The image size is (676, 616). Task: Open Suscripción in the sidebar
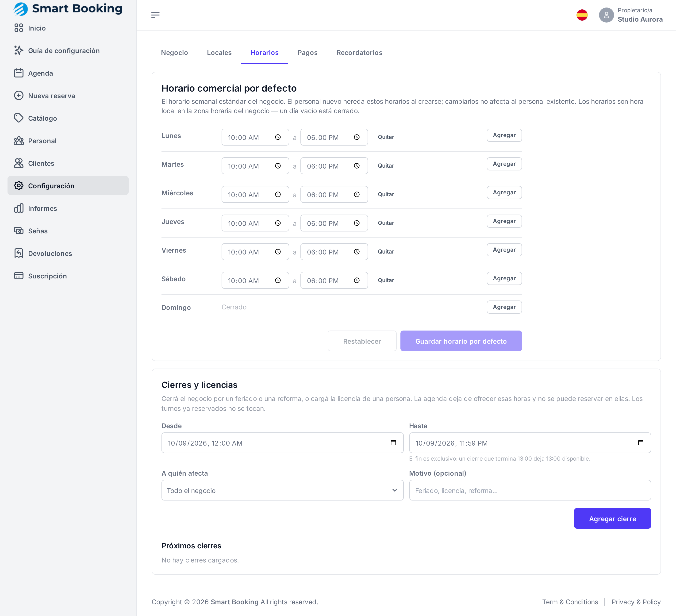(x=68, y=276)
